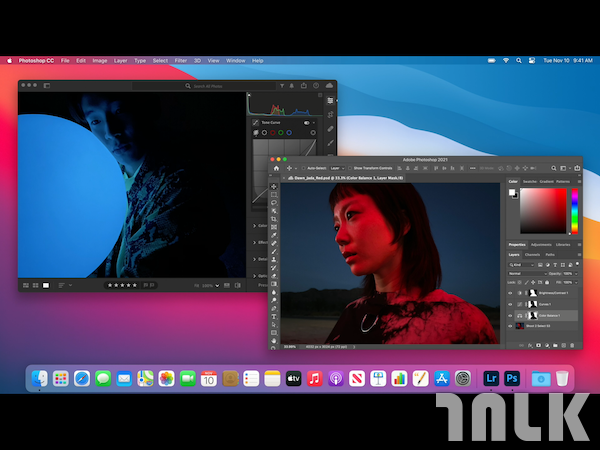Create a new group folder in Layers
600x450 pixels.
pyautogui.click(x=555, y=345)
